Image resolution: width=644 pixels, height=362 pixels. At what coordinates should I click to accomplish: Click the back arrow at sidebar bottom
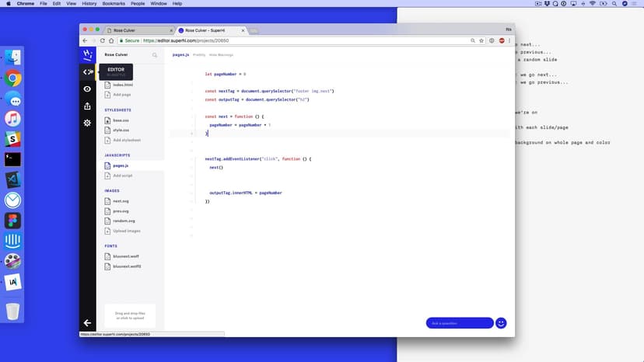tap(87, 322)
